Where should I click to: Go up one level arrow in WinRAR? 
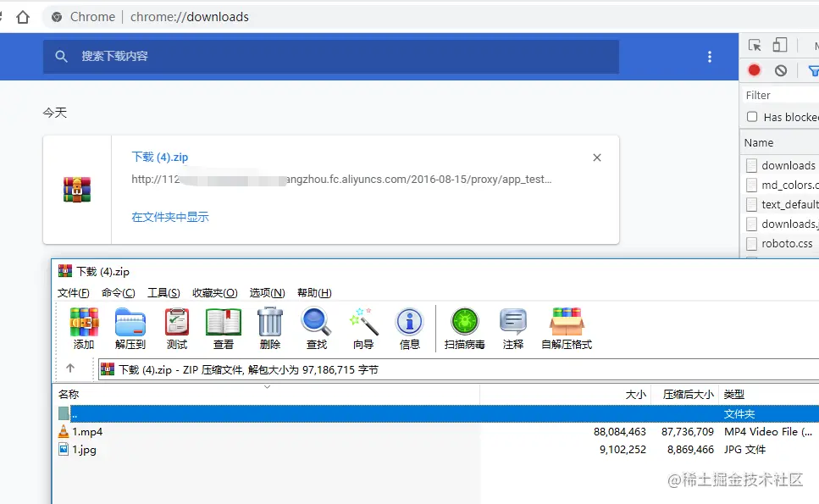pyautogui.click(x=70, y=368)
